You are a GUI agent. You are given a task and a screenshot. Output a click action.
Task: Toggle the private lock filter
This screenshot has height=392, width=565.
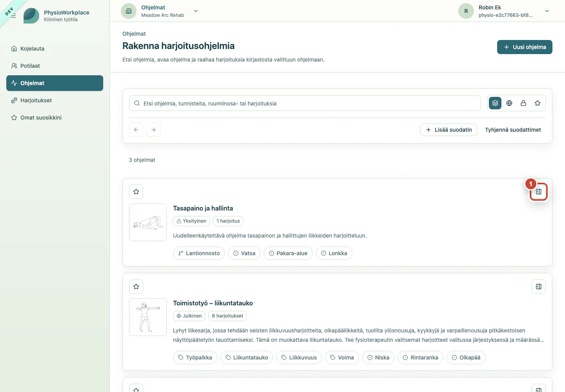(523, 103)
